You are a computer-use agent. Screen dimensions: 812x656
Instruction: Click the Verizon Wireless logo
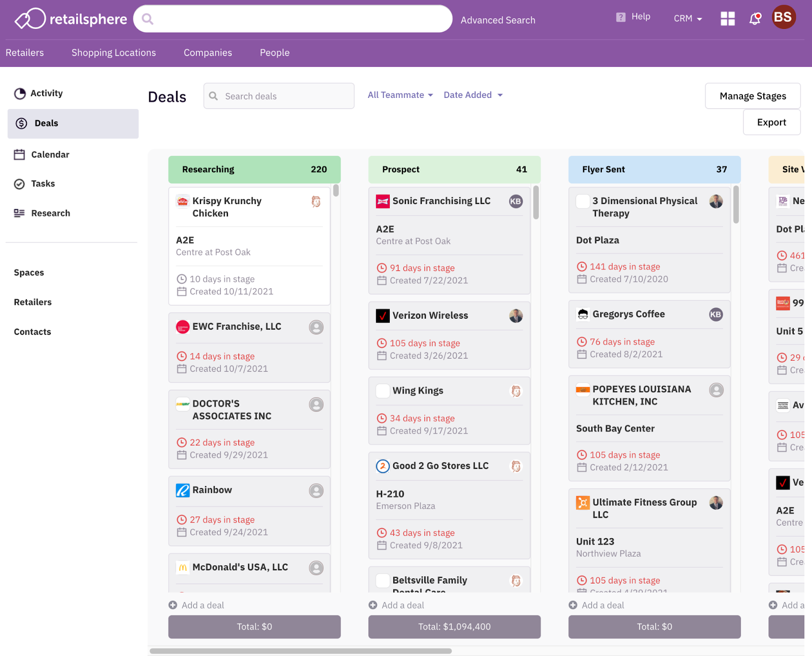(383, 316)
